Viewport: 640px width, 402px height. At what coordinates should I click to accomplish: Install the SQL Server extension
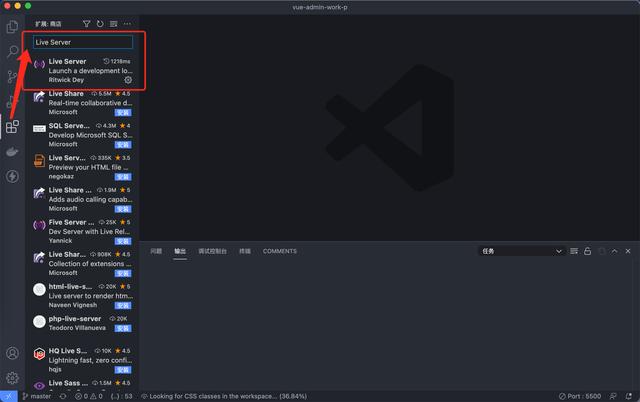[123, 145]
